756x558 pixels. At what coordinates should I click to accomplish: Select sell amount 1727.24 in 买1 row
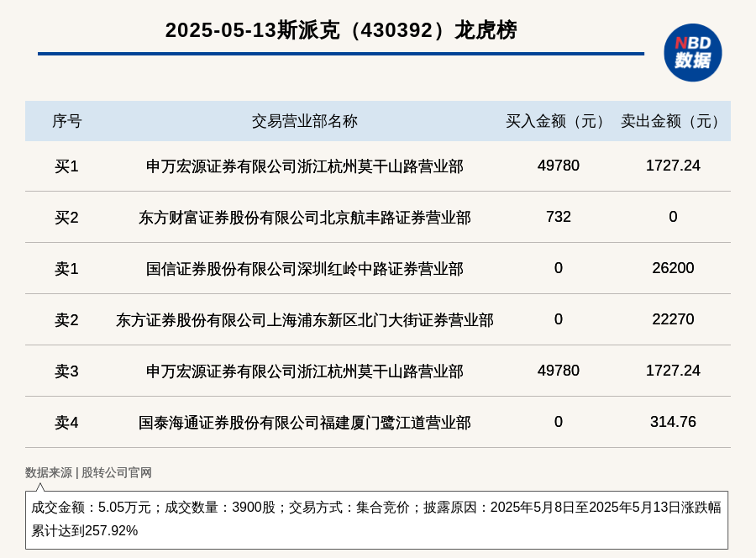(673, 166)
